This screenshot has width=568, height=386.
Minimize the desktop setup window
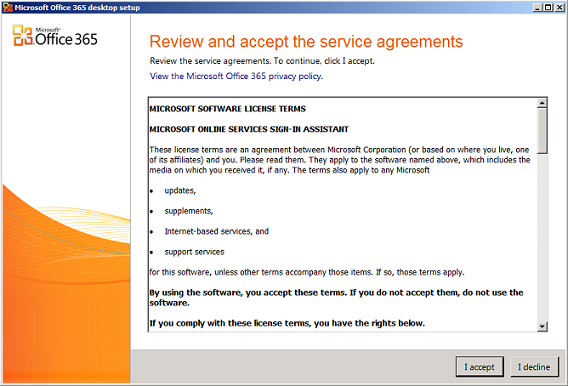(538, 7)
